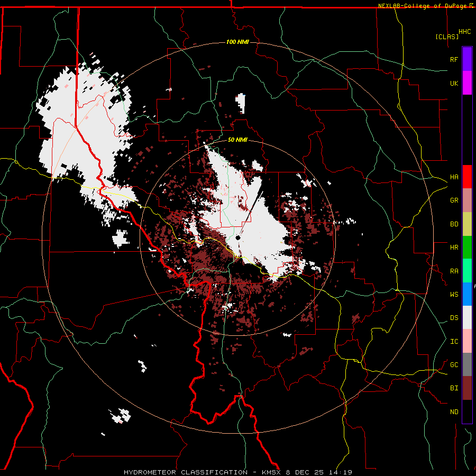Click the DS legend label
The image size is (476, 476).
[454, 317]
